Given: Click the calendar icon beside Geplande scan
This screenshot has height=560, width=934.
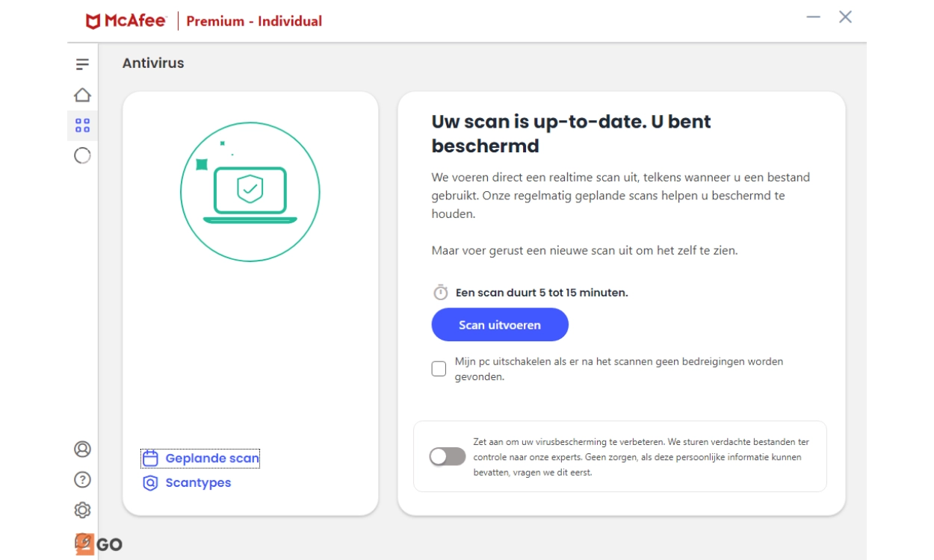Looking at the screenshot, I should (150, 458).
